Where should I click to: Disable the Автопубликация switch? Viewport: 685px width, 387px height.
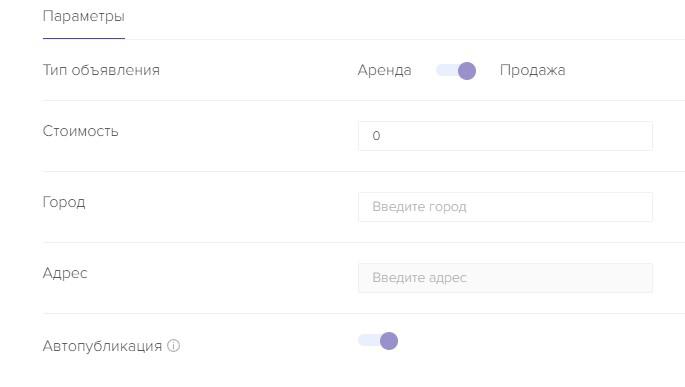[x=378, y=341]
